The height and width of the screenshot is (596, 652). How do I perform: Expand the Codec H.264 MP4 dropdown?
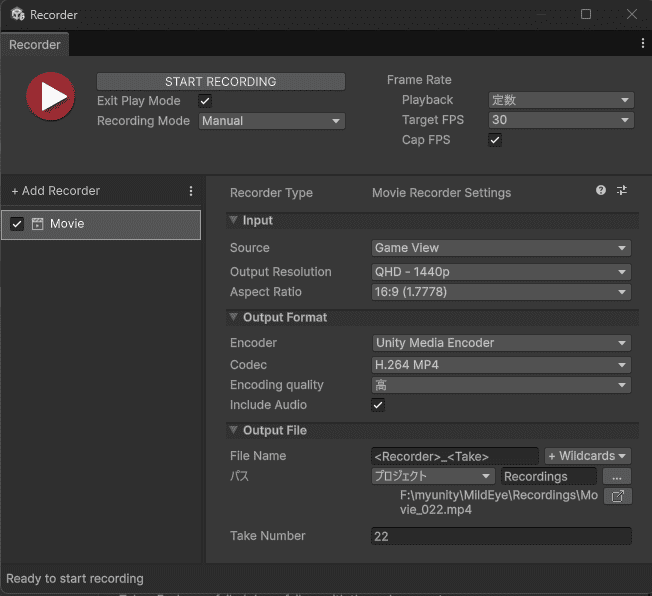(x=501, y=365)
